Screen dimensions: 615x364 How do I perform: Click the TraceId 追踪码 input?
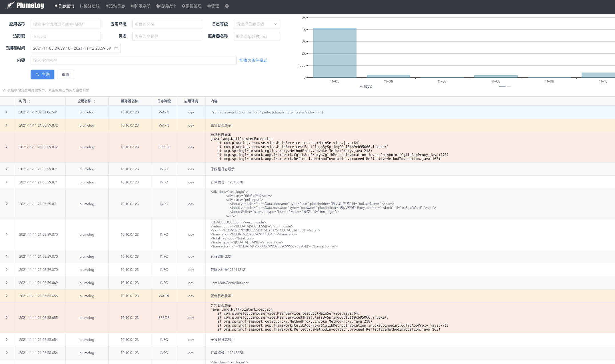66,36
